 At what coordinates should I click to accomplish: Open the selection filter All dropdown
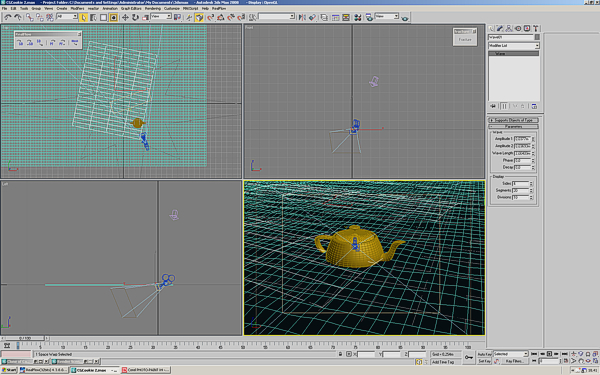click(67, 16)
